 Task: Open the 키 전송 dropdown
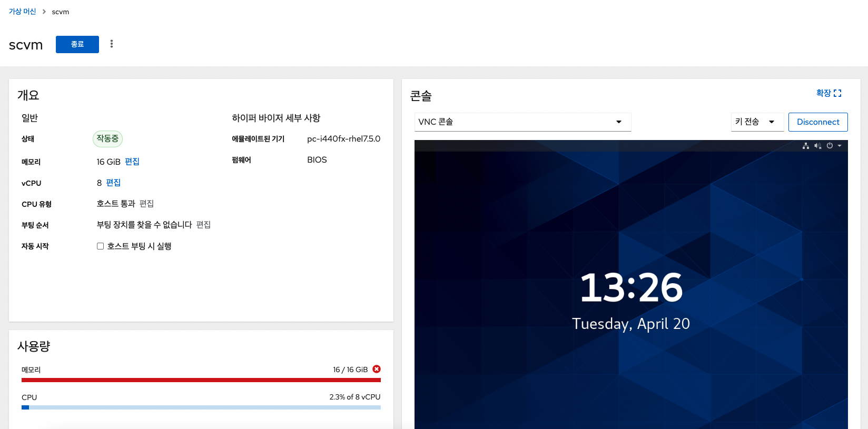point(757,122)
